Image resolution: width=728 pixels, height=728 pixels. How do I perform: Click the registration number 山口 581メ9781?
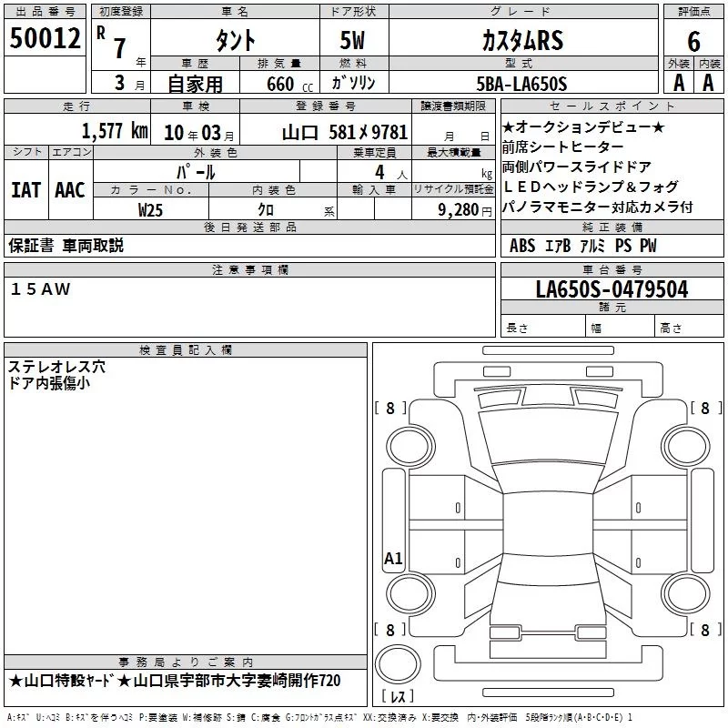coord(344,132)
